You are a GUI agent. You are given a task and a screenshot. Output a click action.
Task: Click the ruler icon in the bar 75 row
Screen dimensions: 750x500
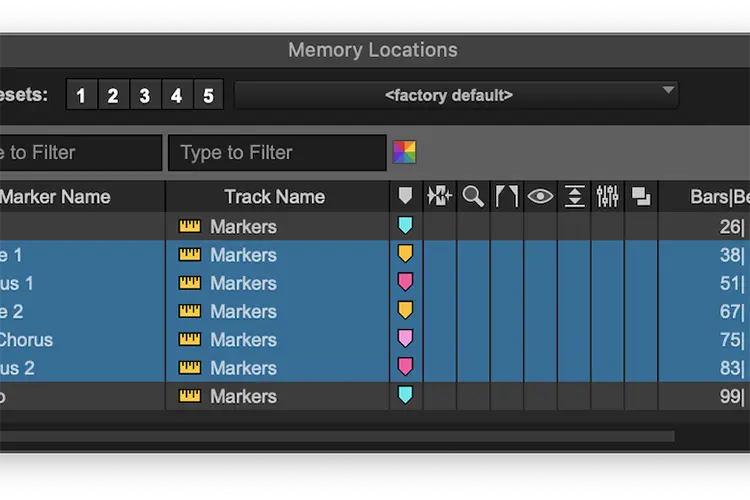(x=190, y=339)
